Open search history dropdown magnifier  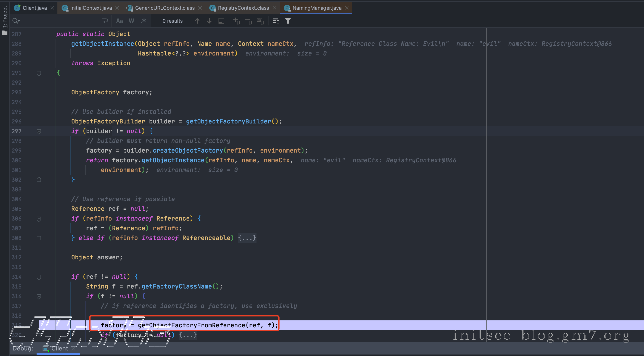16,21
